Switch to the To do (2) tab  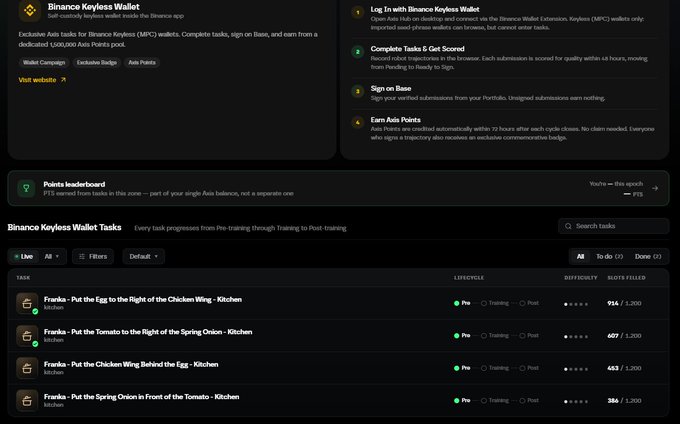click(609, 256)
